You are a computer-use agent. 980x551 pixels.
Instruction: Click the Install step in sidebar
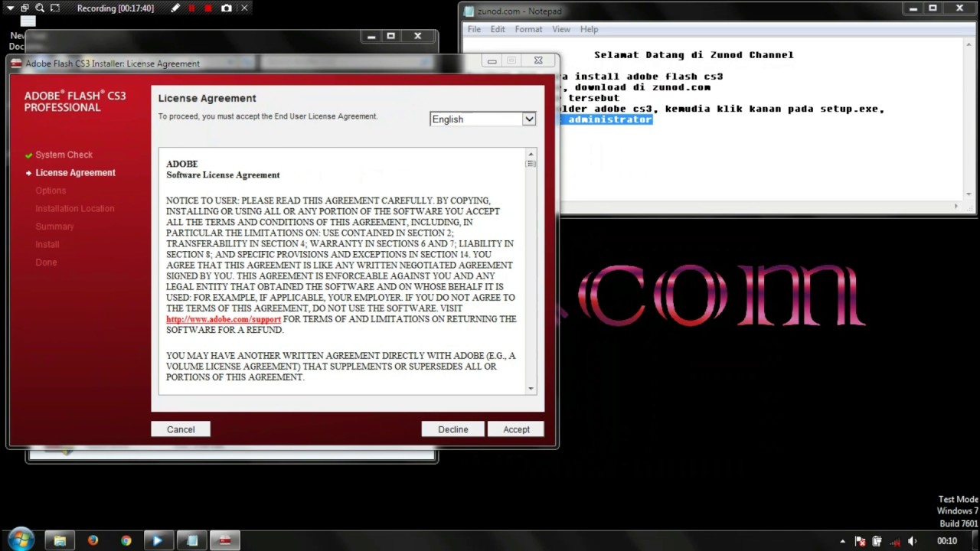tap(47, 244)
